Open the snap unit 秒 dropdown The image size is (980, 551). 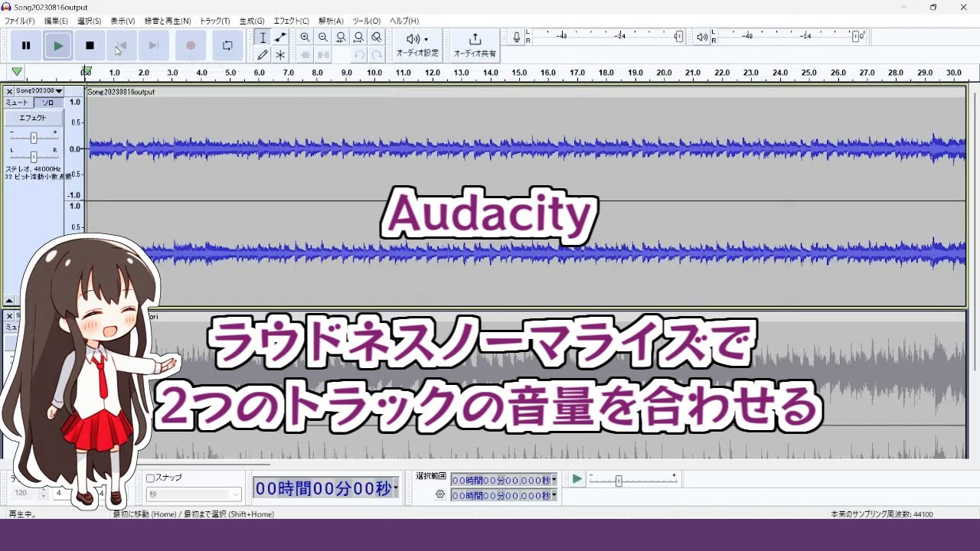(194, 494)
